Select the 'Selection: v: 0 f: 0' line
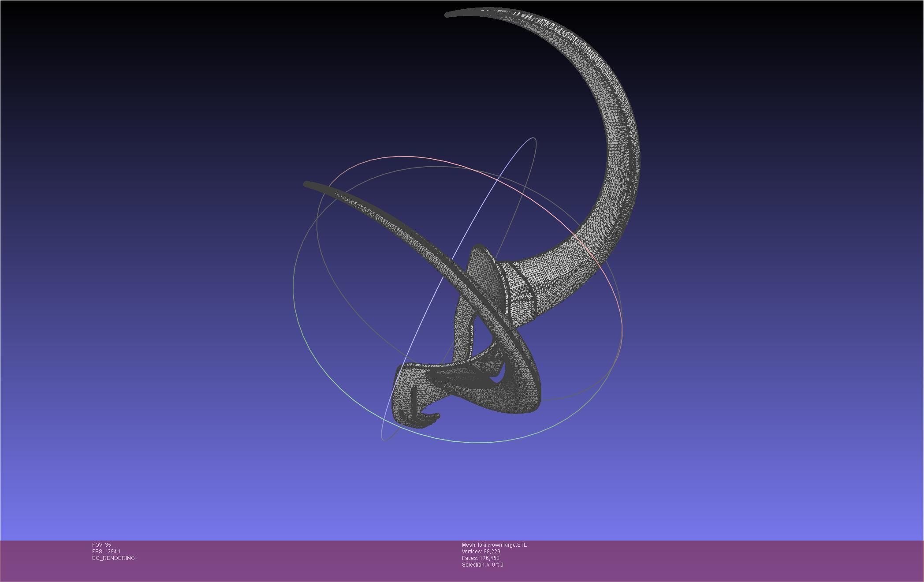 click(482, 565)
